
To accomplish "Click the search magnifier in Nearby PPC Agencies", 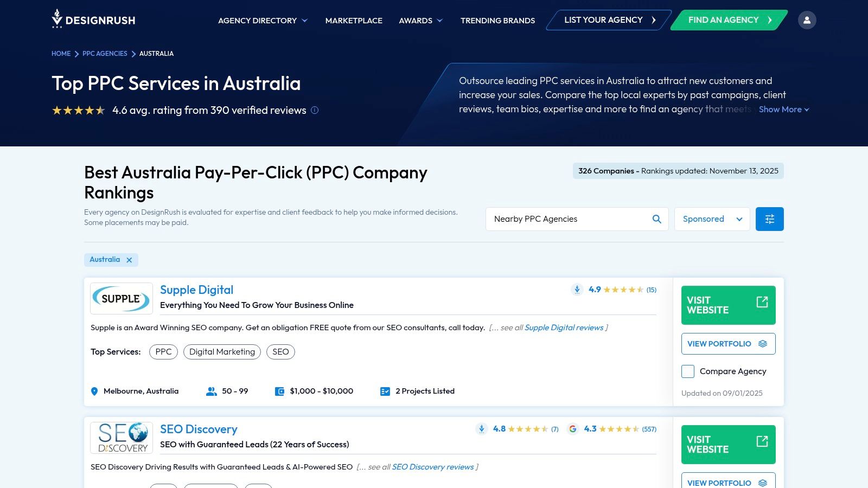I will (x=656, y=219).
